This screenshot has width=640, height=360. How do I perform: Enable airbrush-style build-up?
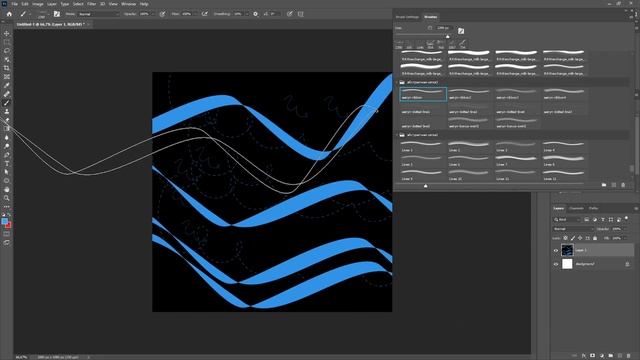pyautogui.click(x=205, y=14)
